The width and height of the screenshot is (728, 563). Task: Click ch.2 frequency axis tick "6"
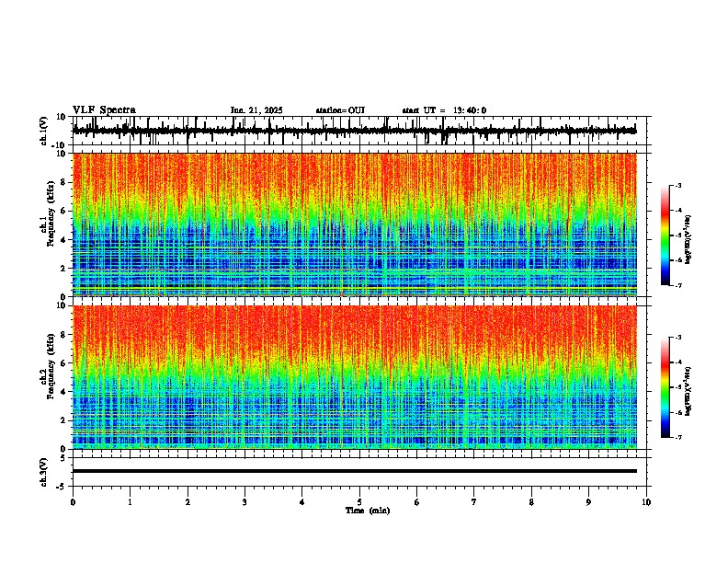click(x=64, y=363)
